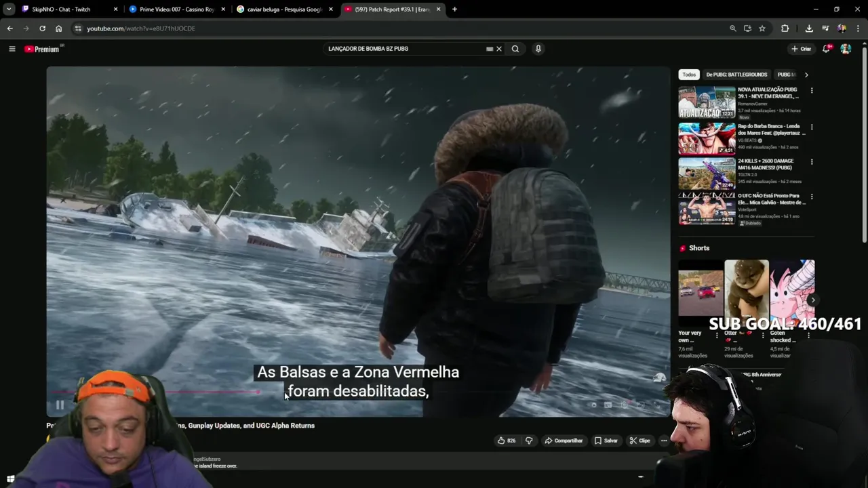
Task: Open options menu for 24 KILLS video
Action: (811, 162)
